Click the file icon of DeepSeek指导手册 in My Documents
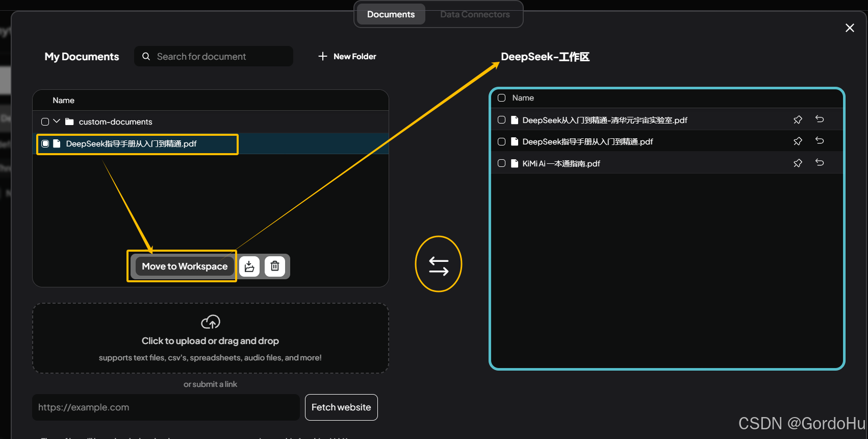 (x=57, y=143)
